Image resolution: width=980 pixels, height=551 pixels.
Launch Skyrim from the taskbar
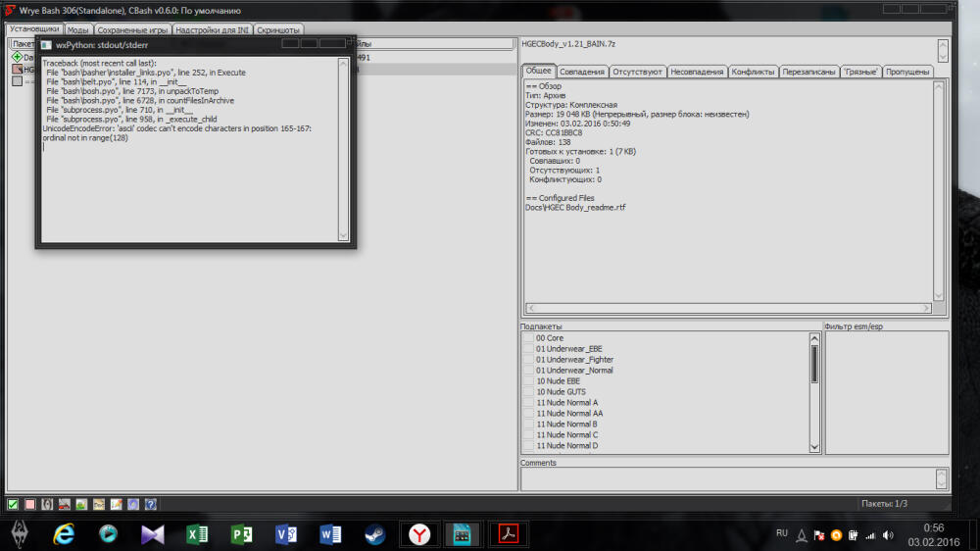pyautogui.click(x=20, y=534)
